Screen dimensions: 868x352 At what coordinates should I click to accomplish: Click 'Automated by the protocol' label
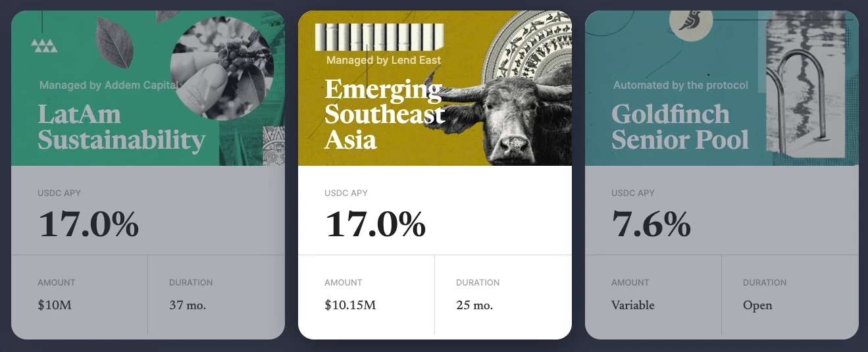pos(680,85)
